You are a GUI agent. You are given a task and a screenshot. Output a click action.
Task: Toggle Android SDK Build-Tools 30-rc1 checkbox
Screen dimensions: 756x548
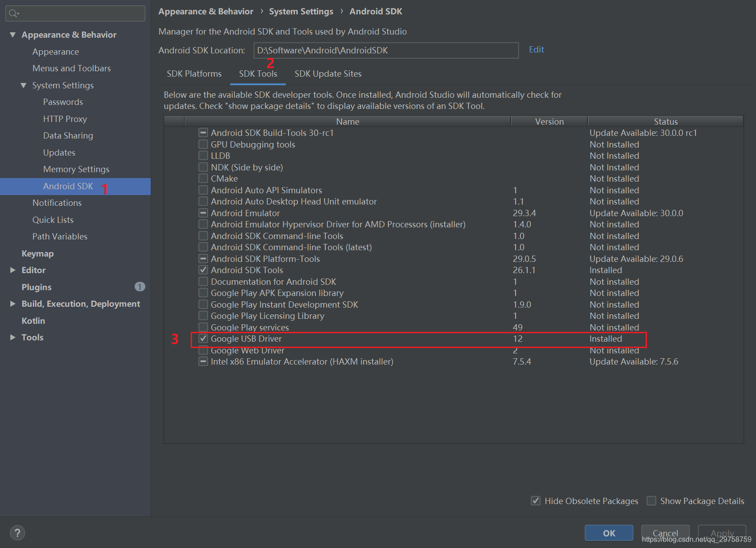click(203, 133)
